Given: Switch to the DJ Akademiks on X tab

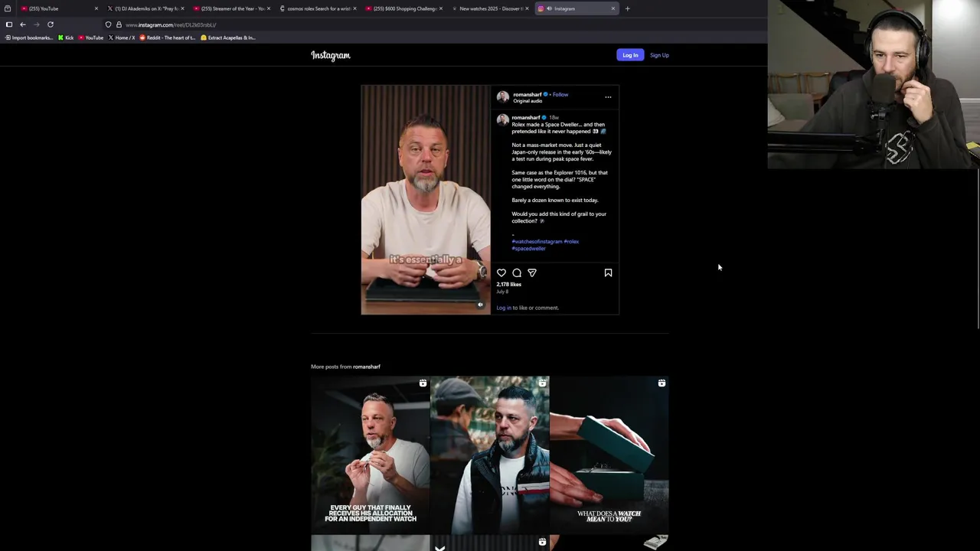Looking at the screenshot, I should 145,8.
